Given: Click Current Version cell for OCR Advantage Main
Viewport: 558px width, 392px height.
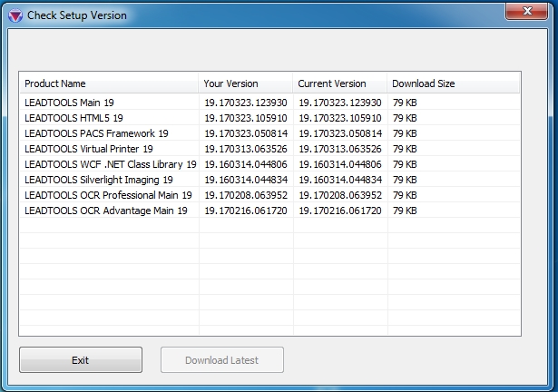Looking at the screenshot, I should point(340,211).
